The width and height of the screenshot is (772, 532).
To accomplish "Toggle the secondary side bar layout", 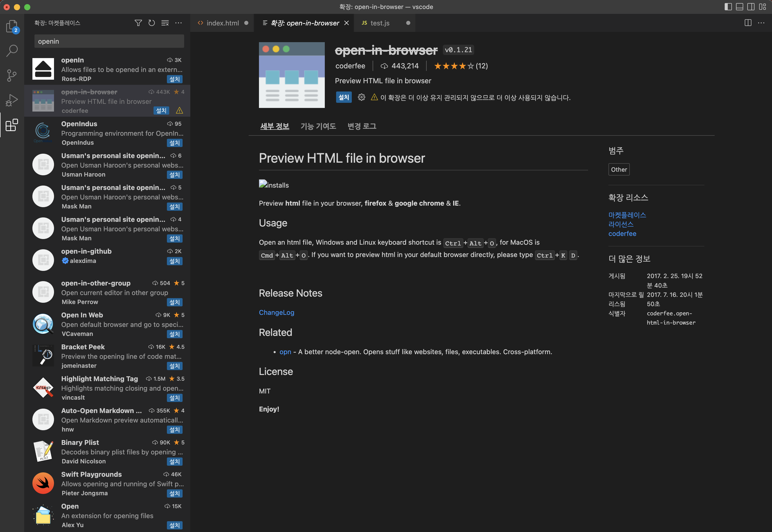I will pyautogui.click(x=751, y=7).
